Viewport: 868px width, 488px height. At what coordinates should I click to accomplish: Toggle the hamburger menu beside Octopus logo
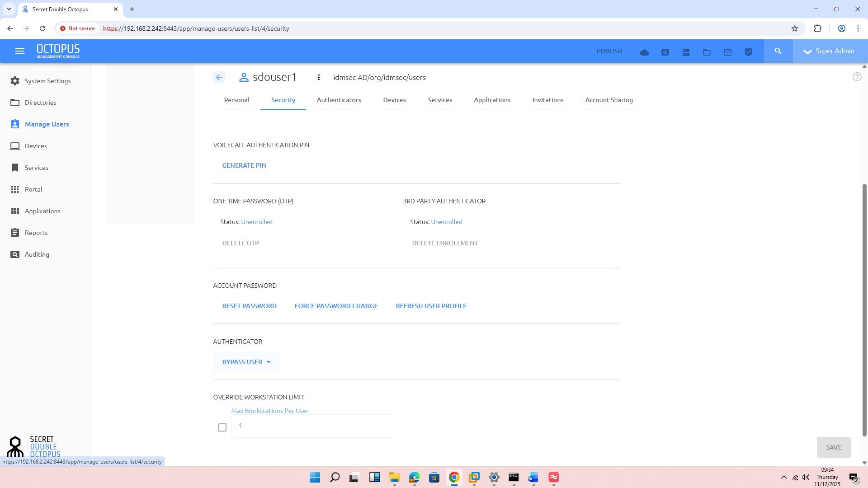[x=20, y=51]
